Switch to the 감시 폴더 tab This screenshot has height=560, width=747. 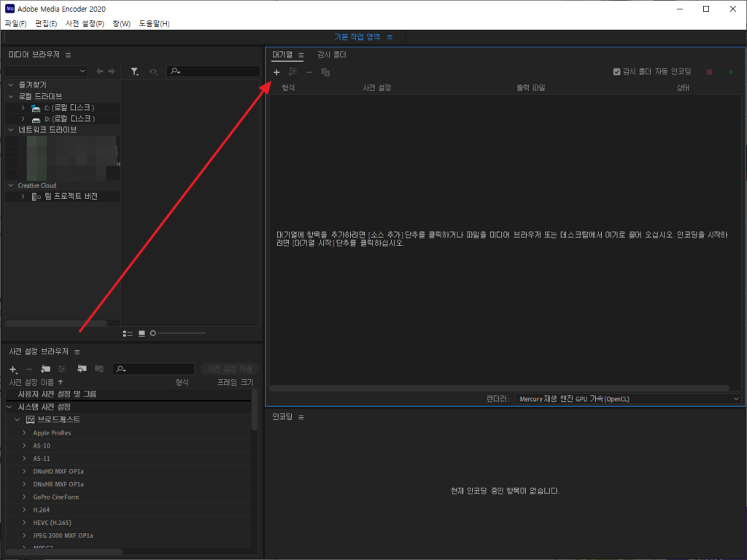(331, 55)
